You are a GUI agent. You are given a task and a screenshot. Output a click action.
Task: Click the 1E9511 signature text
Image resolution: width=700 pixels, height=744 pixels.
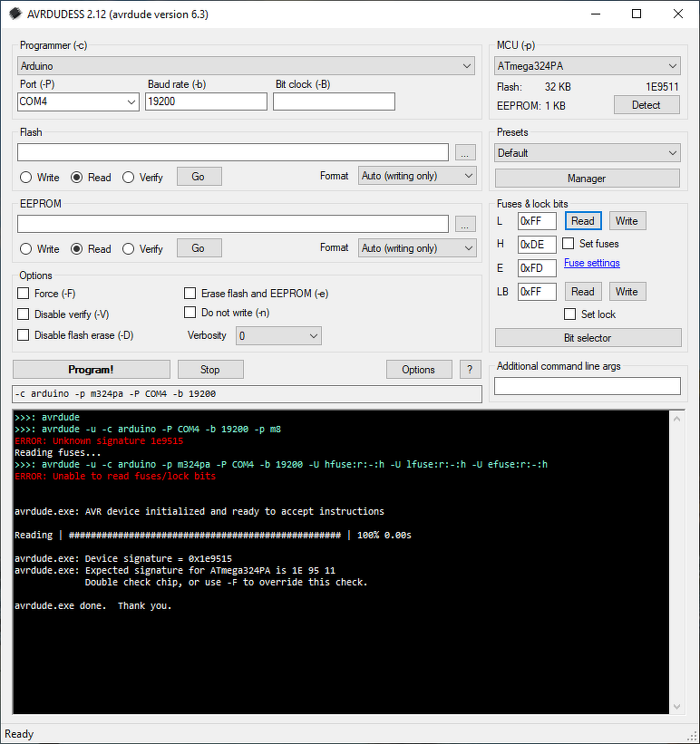[x=662, y=87]
